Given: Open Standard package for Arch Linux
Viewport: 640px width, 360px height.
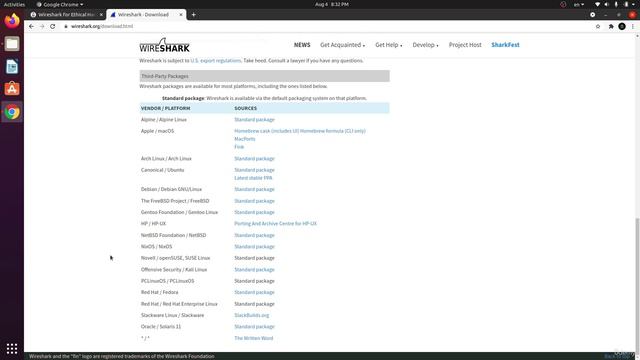Looking at the screenshot, I should point(254,158).
